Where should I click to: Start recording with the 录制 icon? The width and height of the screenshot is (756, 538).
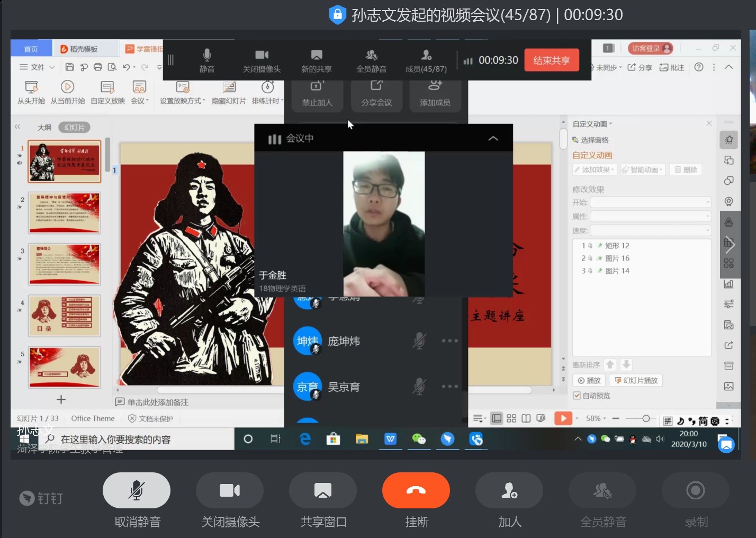pyautogui.click(x=696, y=490)
